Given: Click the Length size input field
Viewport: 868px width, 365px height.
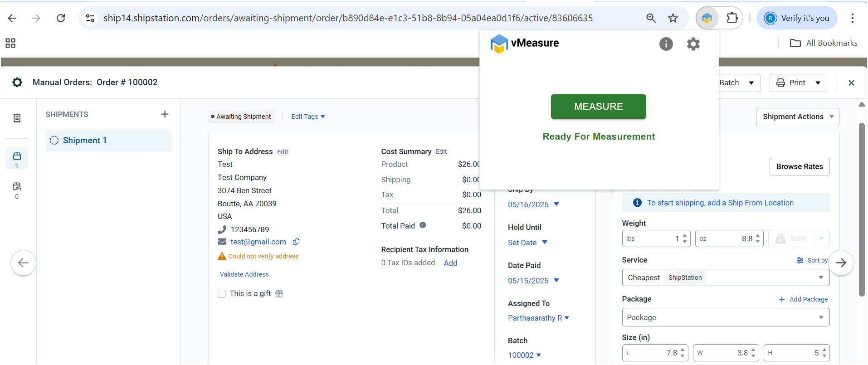Looking at the screenshot, I should click(651, 353).
